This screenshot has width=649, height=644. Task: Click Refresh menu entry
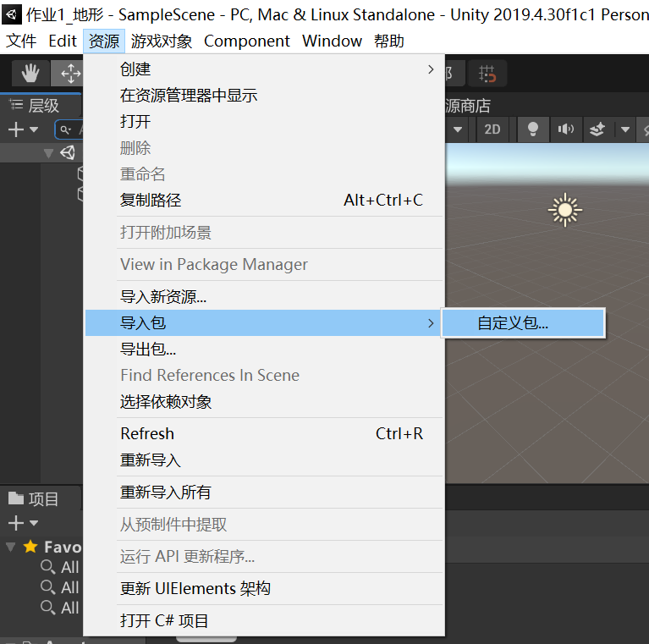point(264,434)
